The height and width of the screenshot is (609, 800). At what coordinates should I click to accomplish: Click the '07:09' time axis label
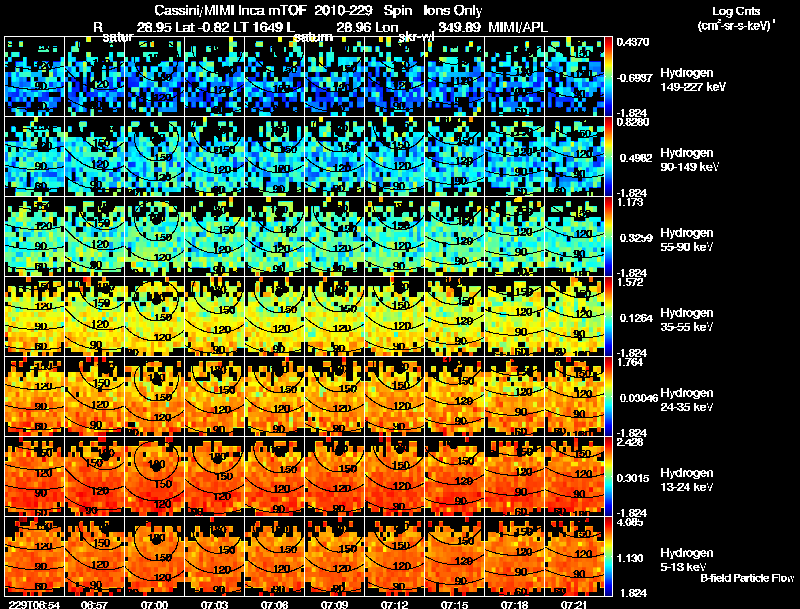[334, 604]
